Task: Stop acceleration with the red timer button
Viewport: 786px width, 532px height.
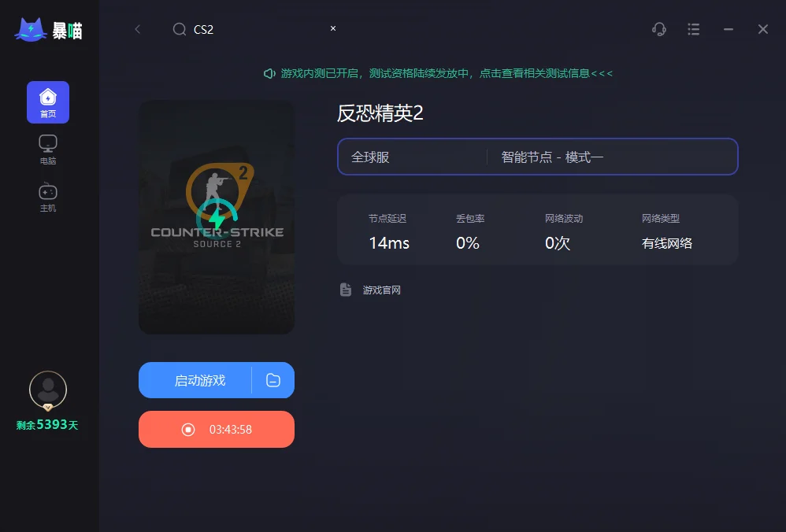Action: pyautogui.click(x=217, y=430)
